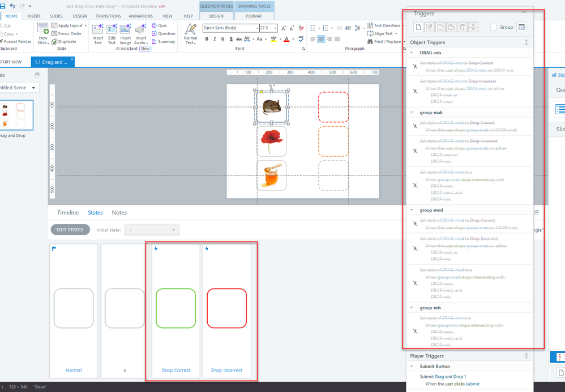Open the TRANSITIONS ribbon tab
565x392 pixels.
108,16
